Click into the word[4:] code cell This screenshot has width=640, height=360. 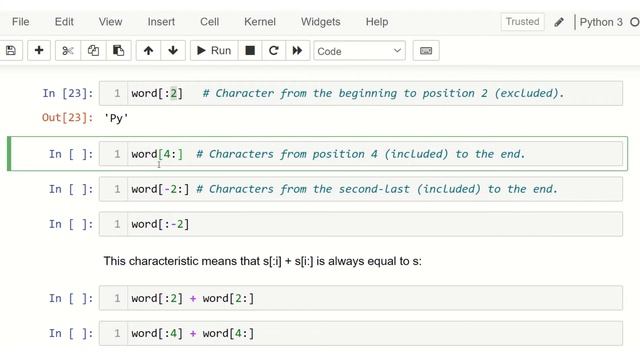click(361, 154)
